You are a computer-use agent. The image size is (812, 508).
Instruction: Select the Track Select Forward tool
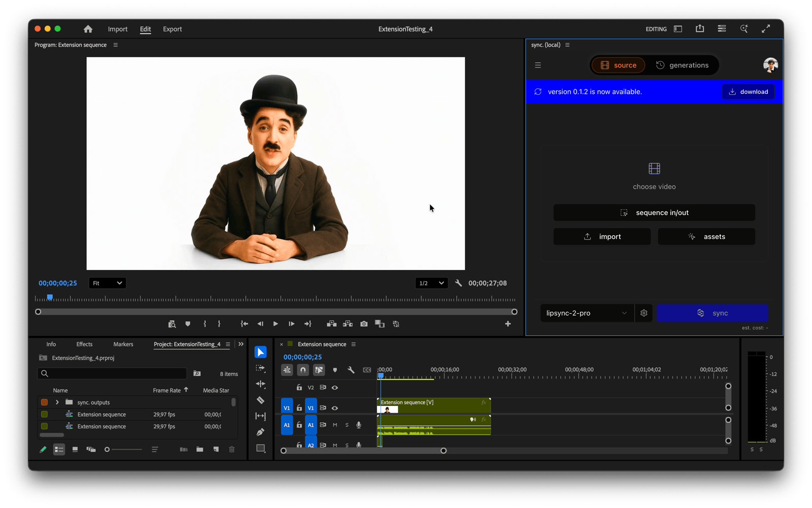tap(260, 368)
